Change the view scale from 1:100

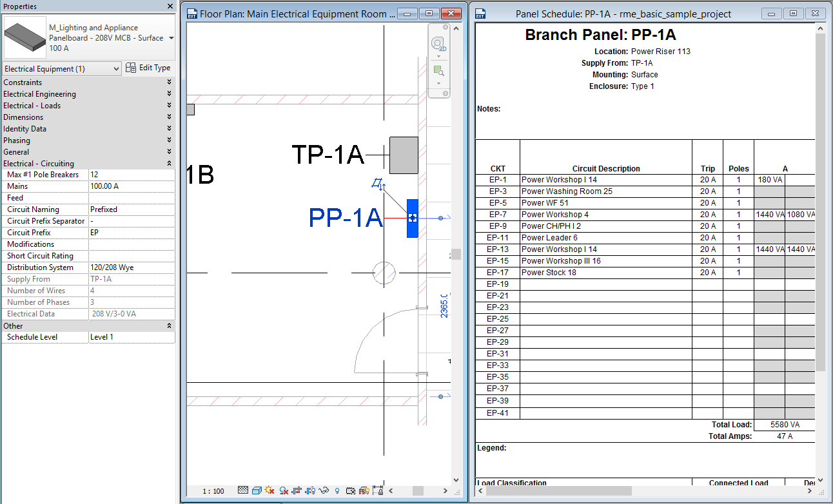click(213, 490)
